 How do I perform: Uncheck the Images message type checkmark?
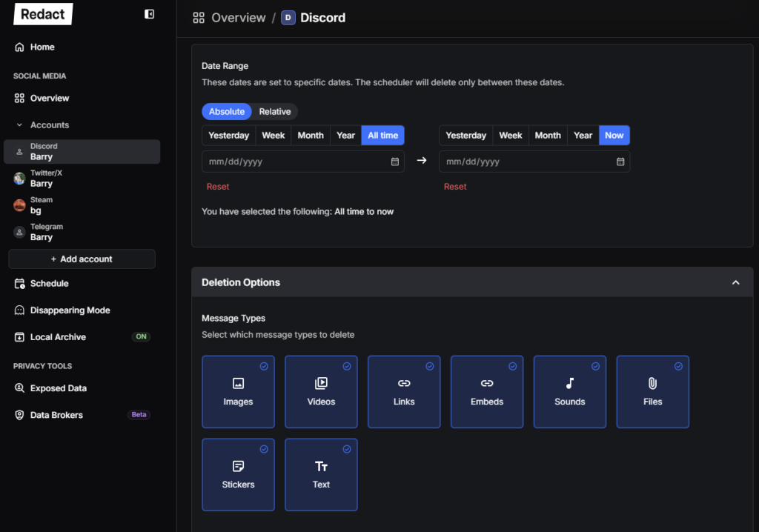pos(264,367)
